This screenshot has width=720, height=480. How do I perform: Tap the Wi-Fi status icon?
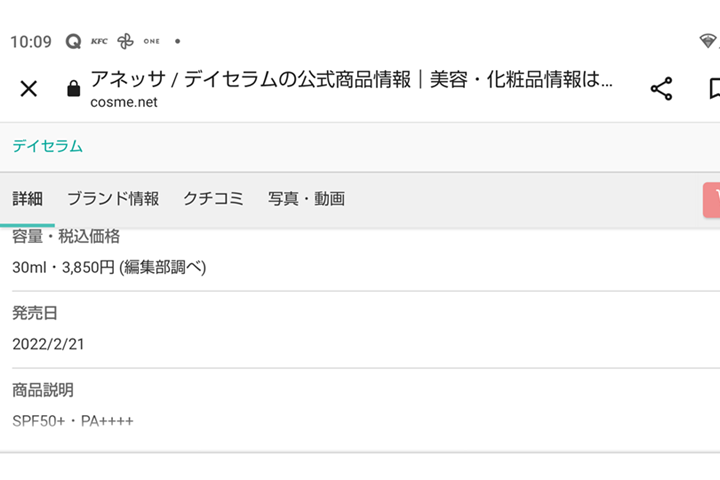pos(708,41)
